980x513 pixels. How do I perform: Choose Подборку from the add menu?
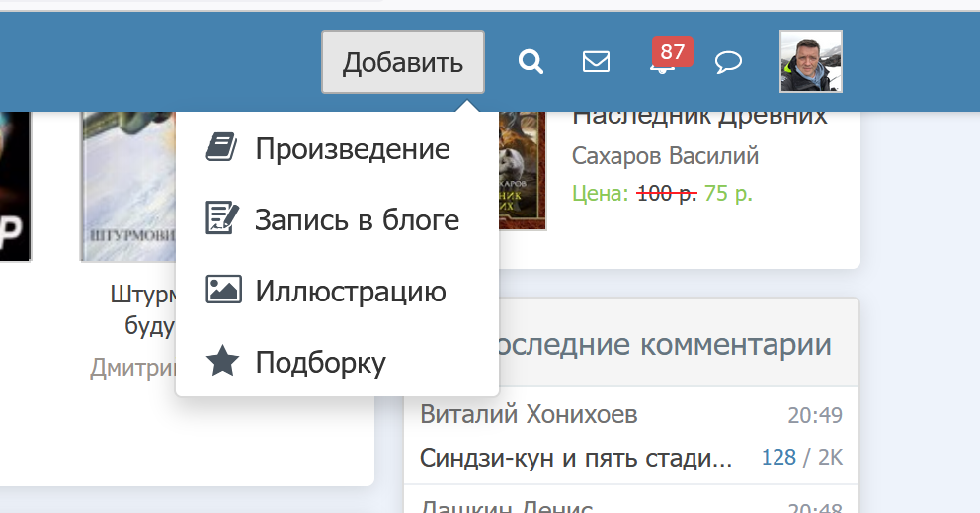(320, 363)
